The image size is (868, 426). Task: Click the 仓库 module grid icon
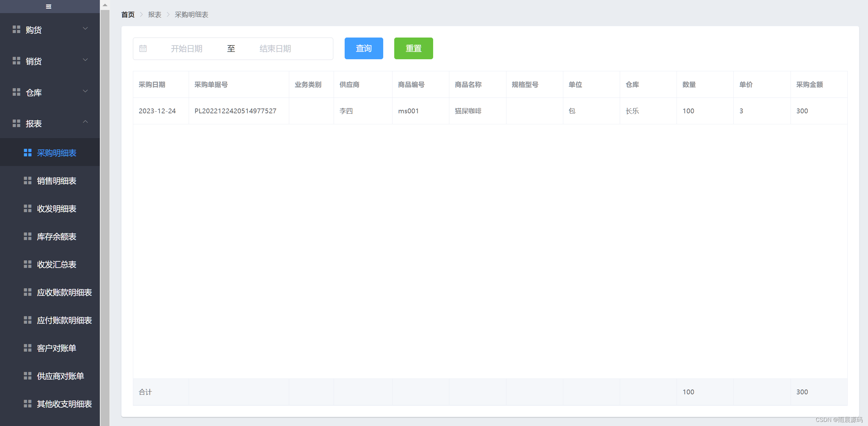(16, 92)
